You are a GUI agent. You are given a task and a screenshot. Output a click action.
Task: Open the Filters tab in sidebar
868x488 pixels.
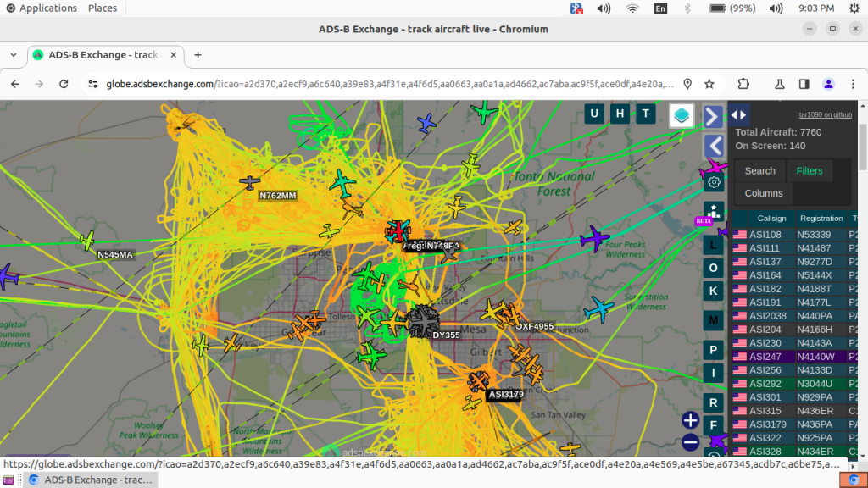810,171
